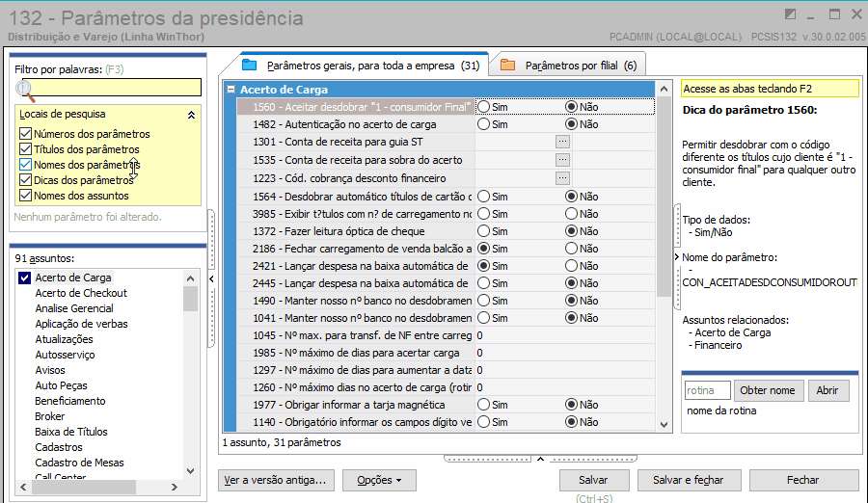Viewport: 868px width, 503px height.
Task: Click row 1564 Desdobrar automático títulos de cartão
Action: click(x=446, y=197)
